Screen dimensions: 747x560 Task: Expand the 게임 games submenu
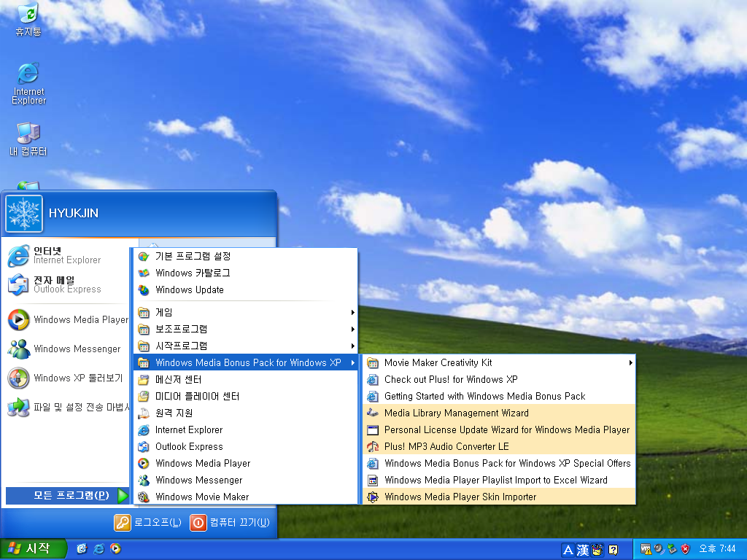click(x=246, y=312)
